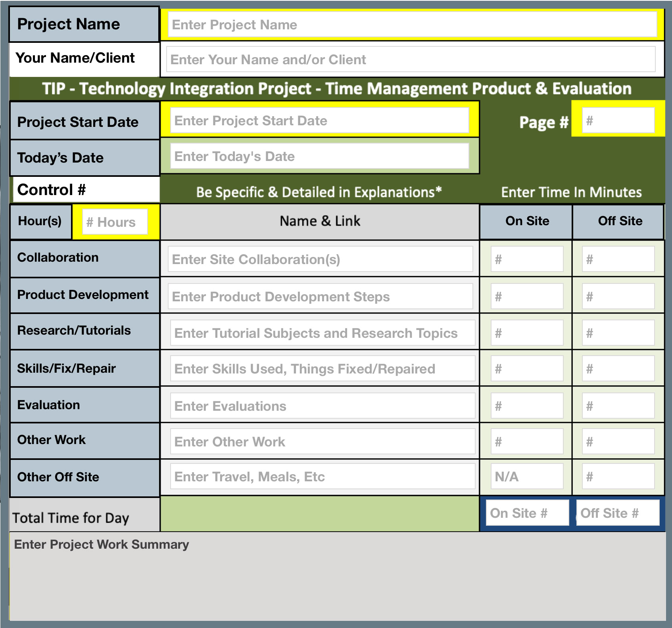Click the # Hours input box
Image resolution: width=672 pixels, height=628 pixels.
115,222
